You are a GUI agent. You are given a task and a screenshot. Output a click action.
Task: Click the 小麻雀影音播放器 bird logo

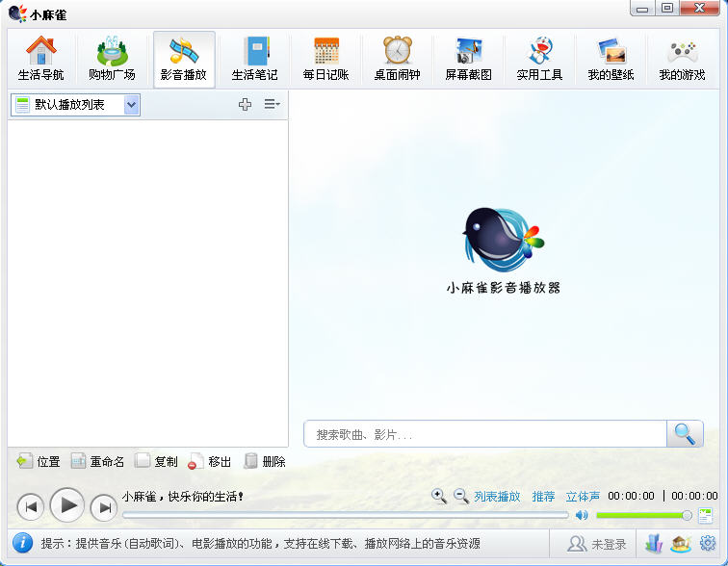(x=503, y=240)
